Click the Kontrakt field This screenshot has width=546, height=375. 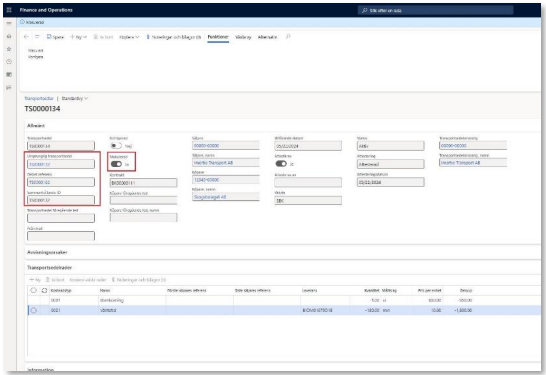[143, 182]
